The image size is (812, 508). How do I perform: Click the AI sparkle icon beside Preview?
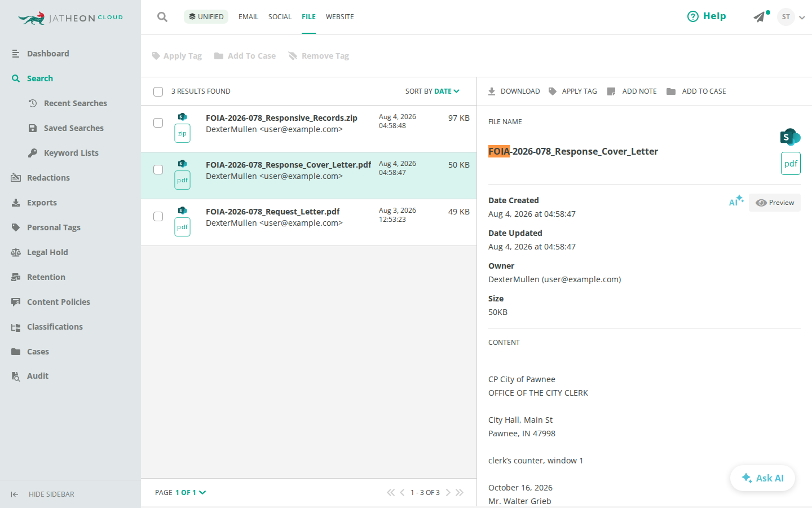tap(736, 201)
